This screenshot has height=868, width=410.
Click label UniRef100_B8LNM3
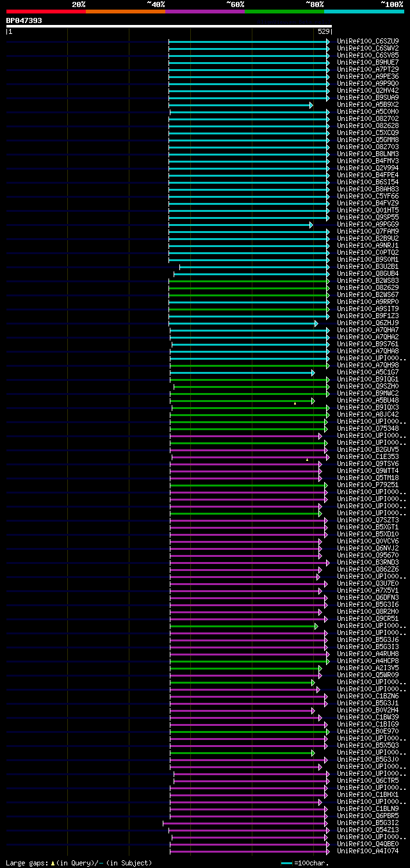click(x=368, y=154)
